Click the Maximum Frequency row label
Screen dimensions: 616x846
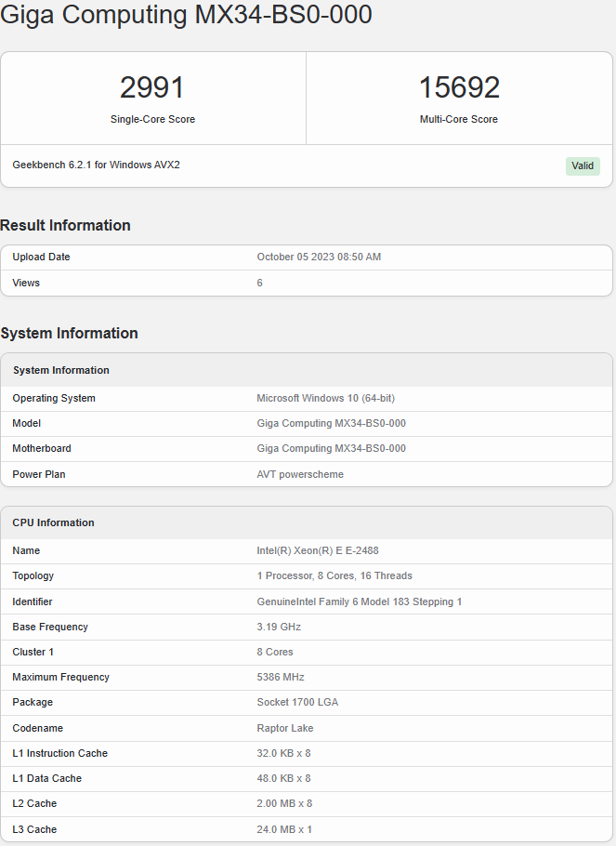61,677
